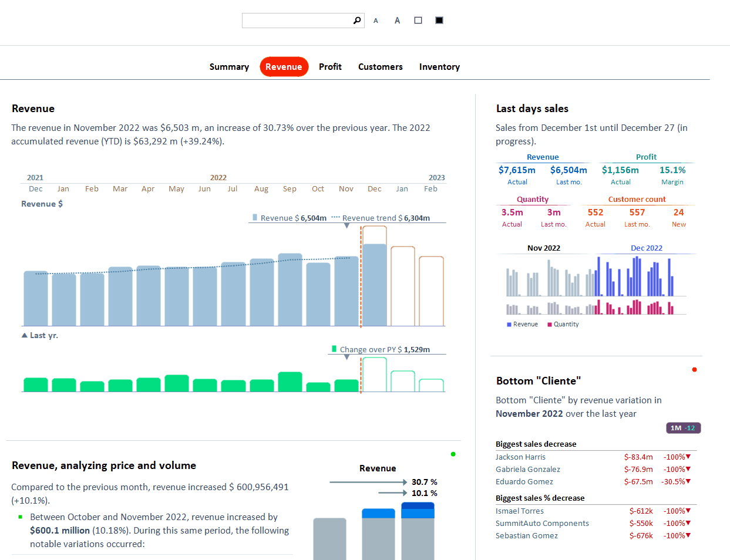
Task: Select the Dec 2022 mini chart header
Action: [647, 248]
